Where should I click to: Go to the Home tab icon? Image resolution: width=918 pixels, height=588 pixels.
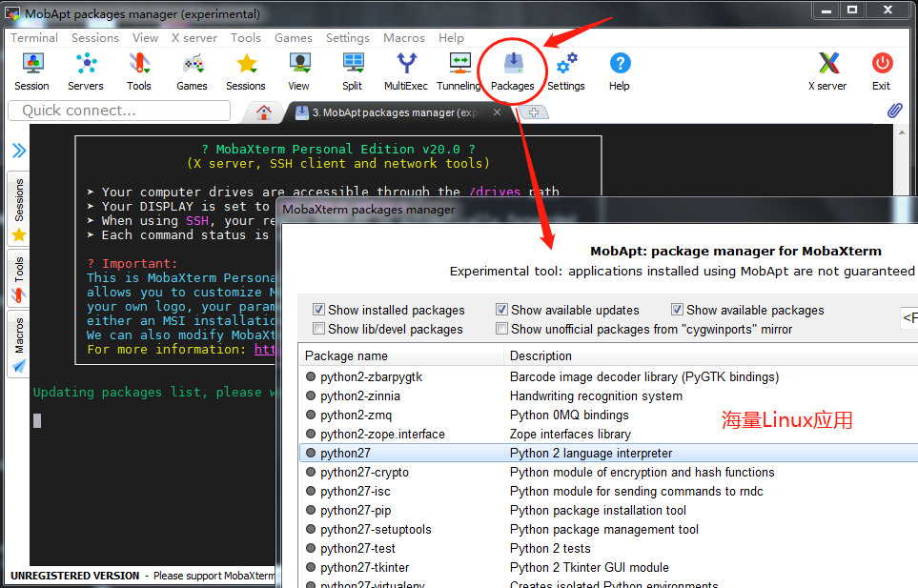(x=263, y=112)
